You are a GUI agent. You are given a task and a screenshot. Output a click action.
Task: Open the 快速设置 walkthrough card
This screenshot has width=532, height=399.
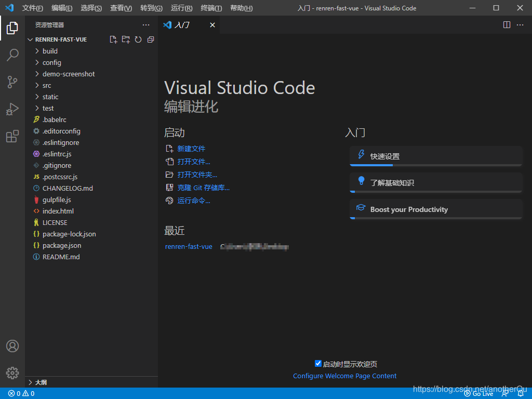coord(436,156)
